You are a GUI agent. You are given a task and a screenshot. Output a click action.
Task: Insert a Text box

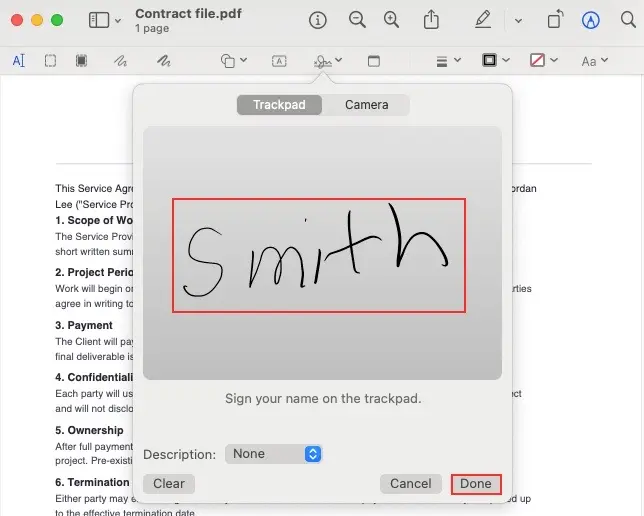pos(279,61)
